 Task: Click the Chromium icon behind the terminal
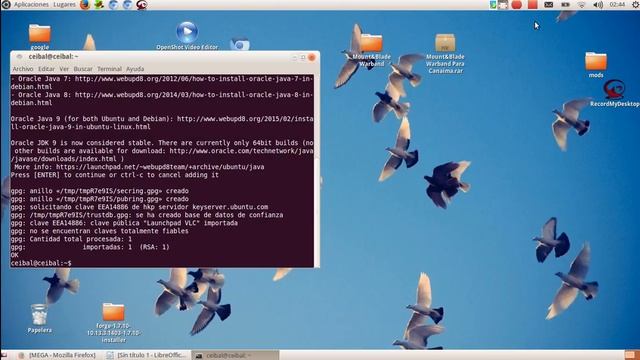click(240, 44)
